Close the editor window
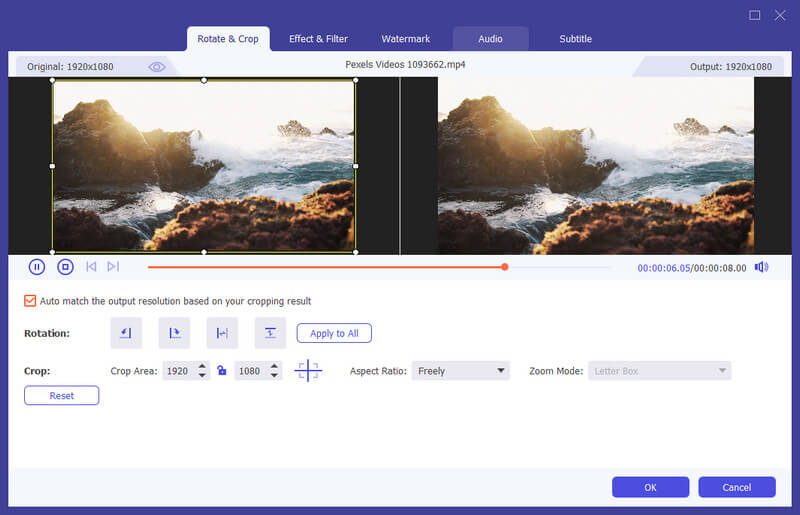 point(780,15)
